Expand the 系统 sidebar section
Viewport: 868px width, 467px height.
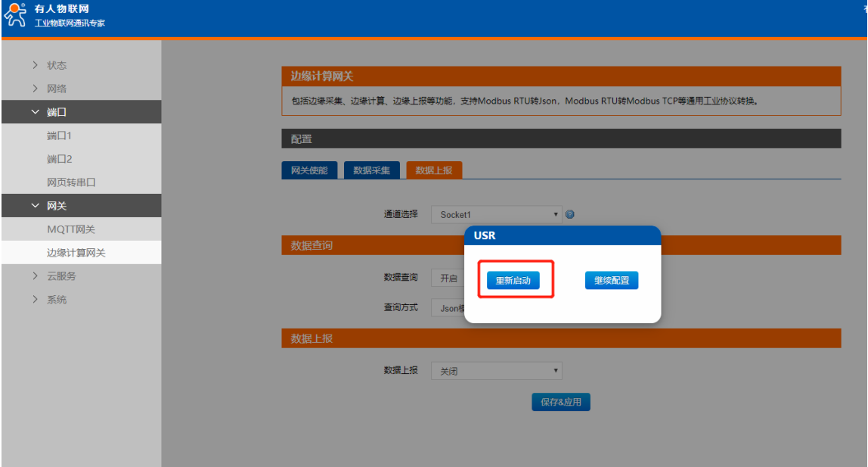57,300
